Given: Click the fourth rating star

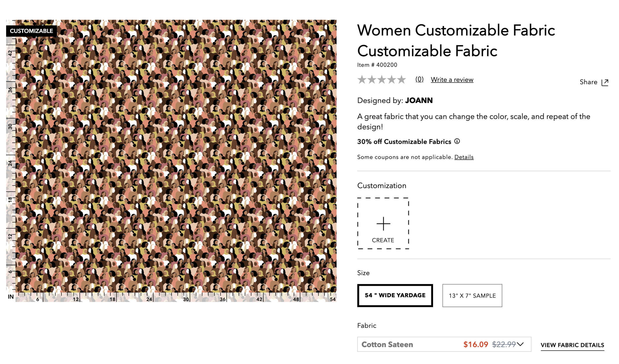Looking at the screenshot, I should coord(391,80).
